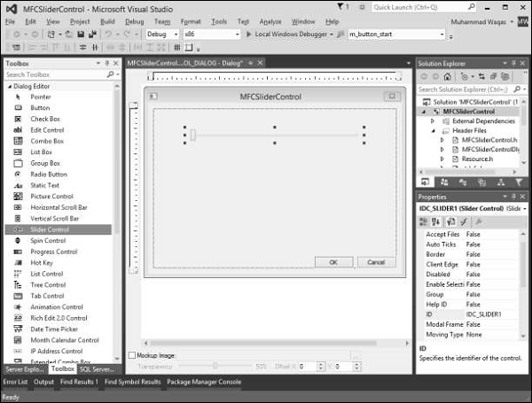Screen dimensions: 532x403
Task: Show Events lightning icon in Properties
Action: coord(464,222)
